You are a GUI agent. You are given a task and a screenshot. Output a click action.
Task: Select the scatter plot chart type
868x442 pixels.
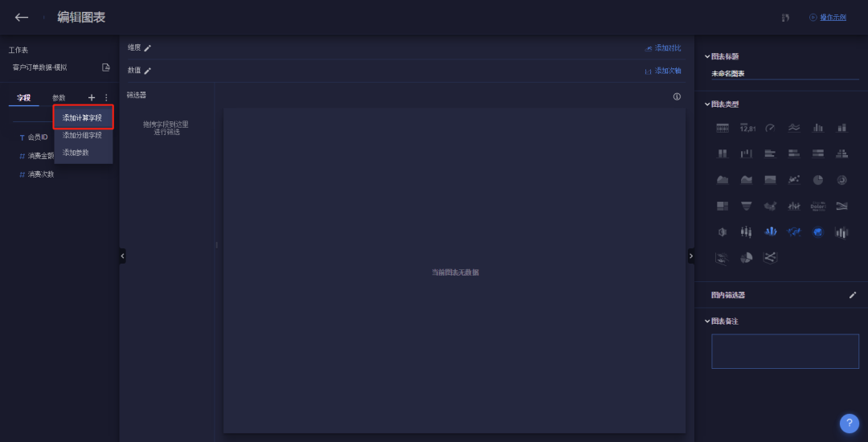coord(794,180)
